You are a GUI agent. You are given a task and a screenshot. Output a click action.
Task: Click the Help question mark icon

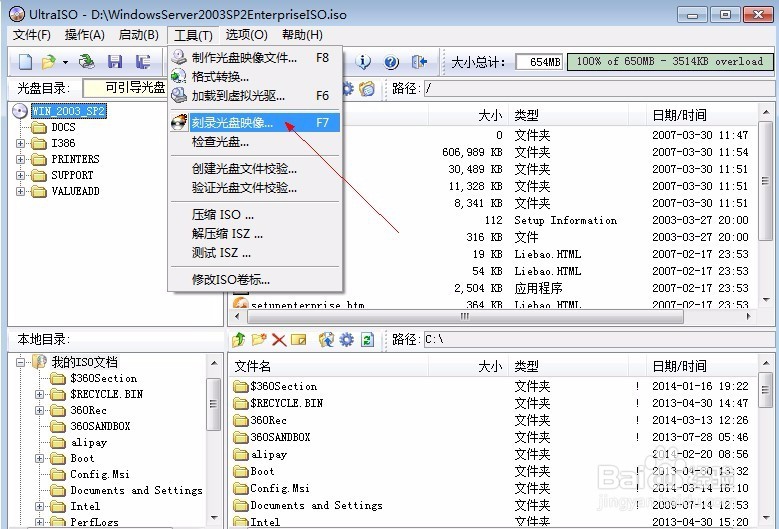(391, 62)
